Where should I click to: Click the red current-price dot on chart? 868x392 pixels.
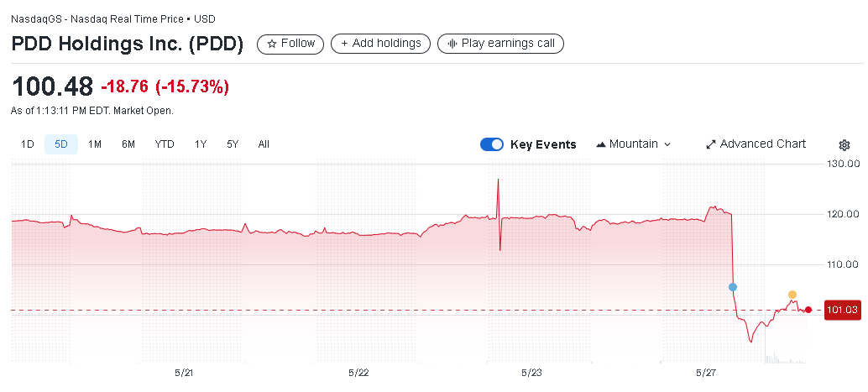[x=808, y=310]
